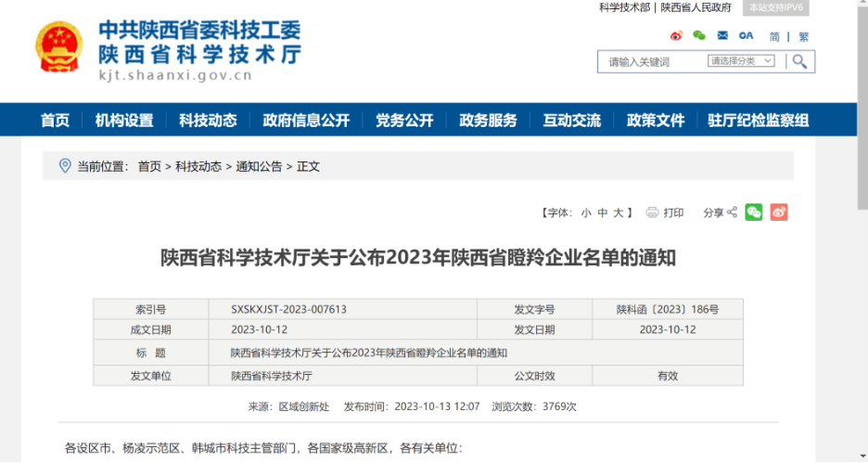
Task: Open the 陕西省人民政府 top link
Action: [x=696, y=7]
